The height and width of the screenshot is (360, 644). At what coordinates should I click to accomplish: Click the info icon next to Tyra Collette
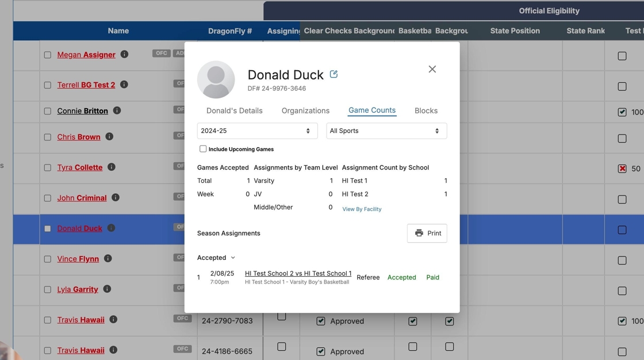(x=112, y=167)
